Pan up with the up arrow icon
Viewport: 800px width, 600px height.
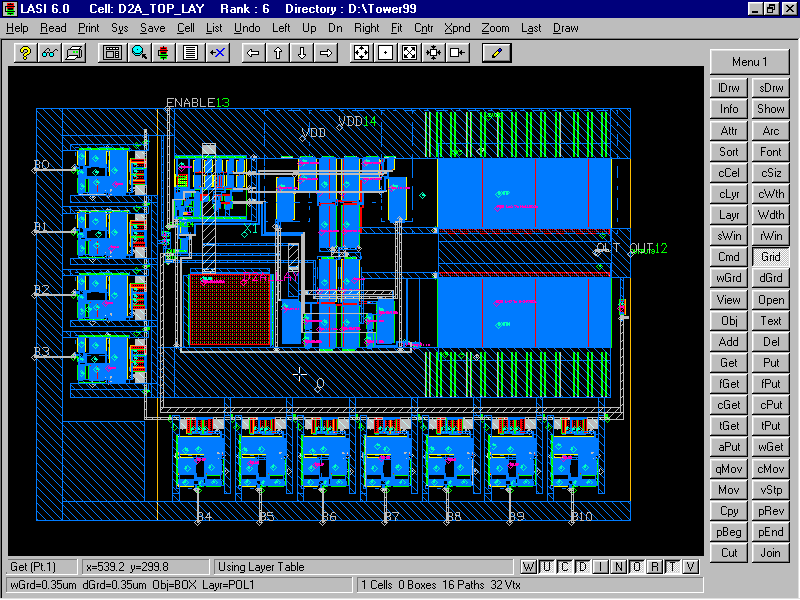point(278,52)
